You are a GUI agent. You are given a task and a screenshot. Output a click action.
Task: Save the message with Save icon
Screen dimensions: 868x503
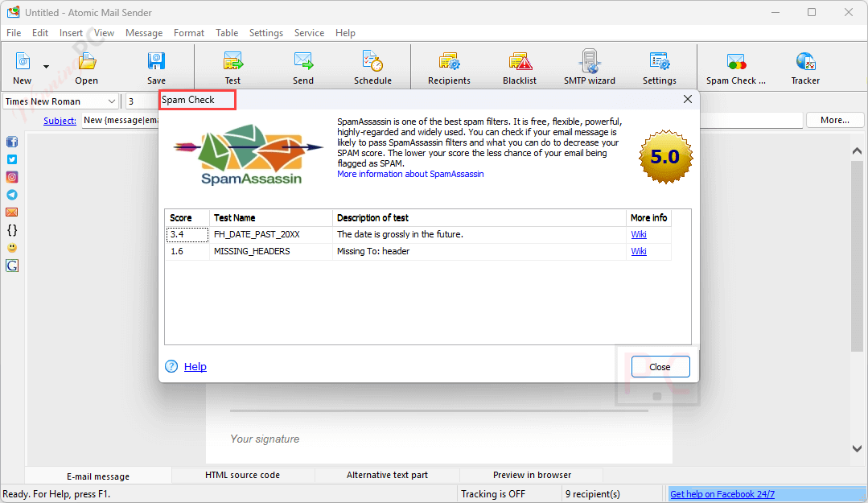(156, 61)
